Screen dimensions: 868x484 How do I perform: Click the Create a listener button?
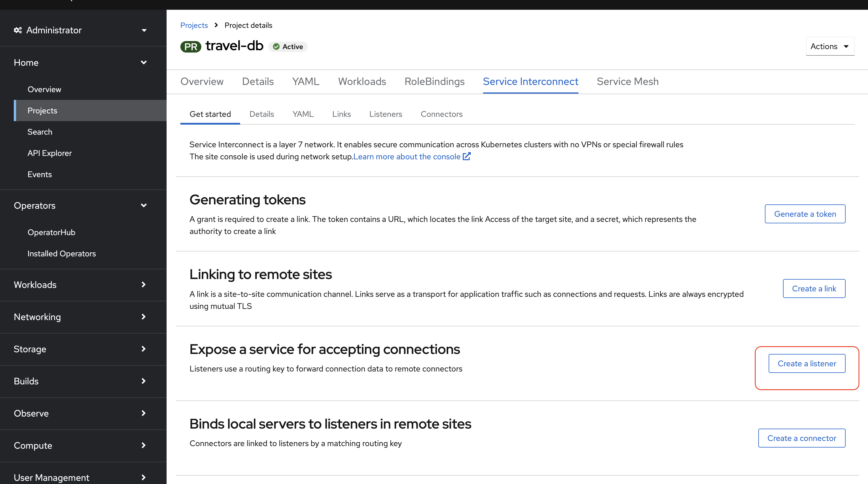(807, 363)
